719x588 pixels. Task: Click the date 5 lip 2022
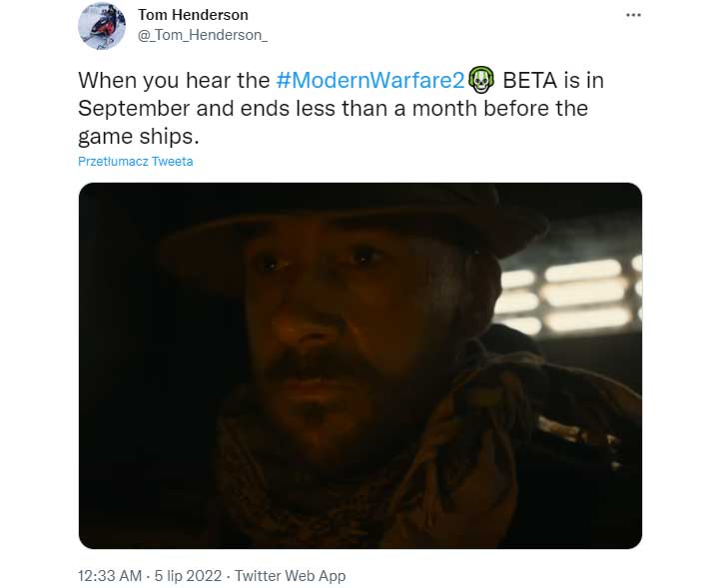(x=188, y=576)
